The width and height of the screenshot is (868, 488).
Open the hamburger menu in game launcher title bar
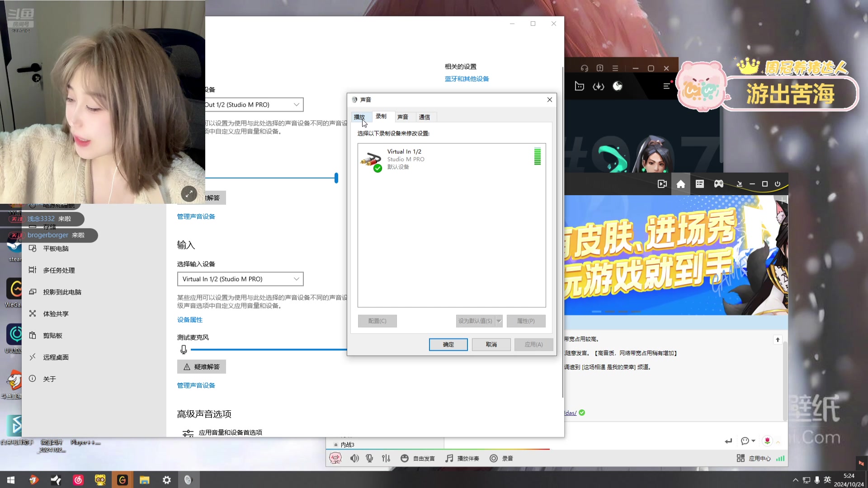click(615, 68)
